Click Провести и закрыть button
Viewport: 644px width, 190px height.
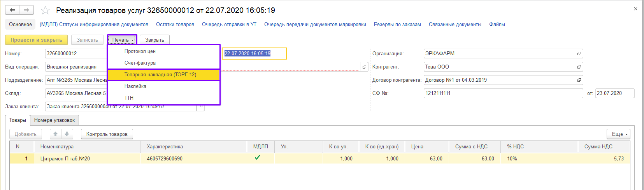click(36, 40)
